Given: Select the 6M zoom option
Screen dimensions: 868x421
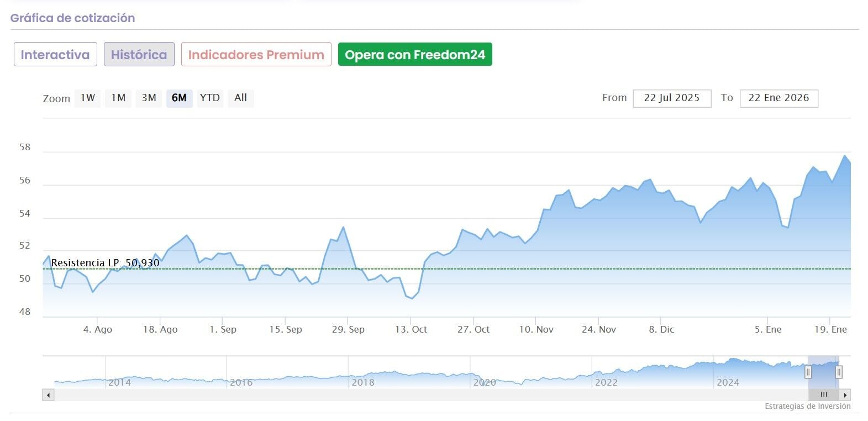Looking at the screenshot, I should pos(179,98).
